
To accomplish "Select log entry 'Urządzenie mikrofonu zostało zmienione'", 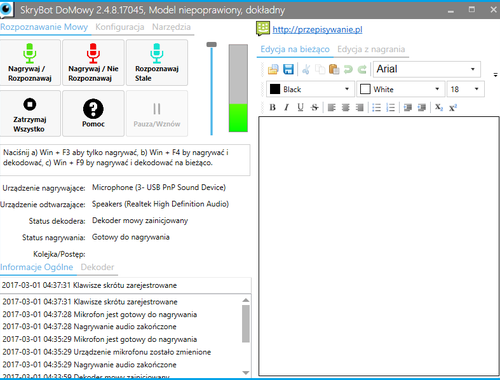I will click(107, 352).
